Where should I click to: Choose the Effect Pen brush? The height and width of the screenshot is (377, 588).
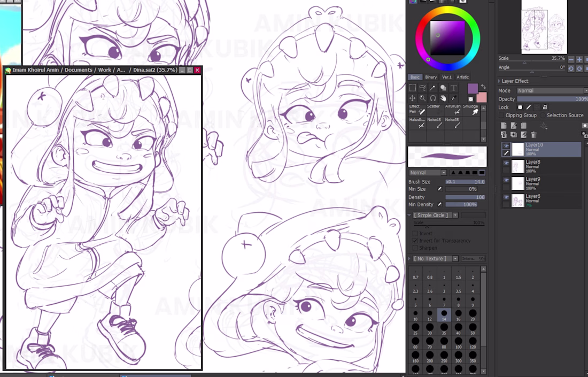tap(416, 111)
